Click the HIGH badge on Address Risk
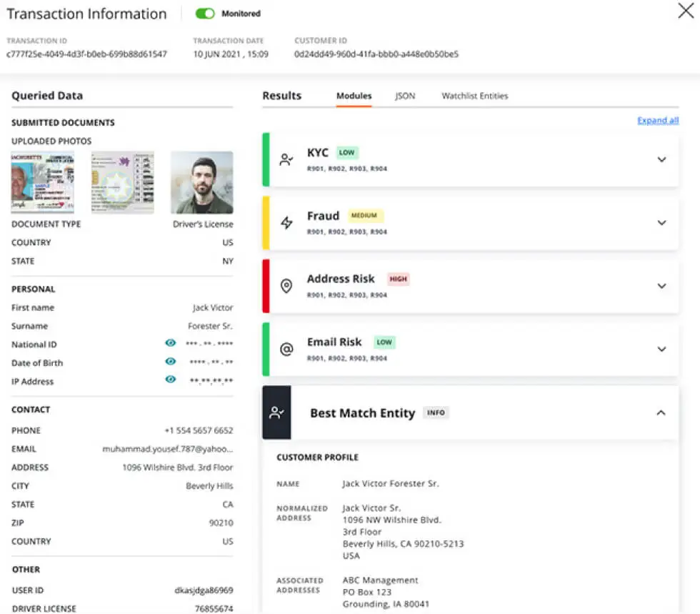Viewport: 700px width, 614px height. (x=398, y=279)
